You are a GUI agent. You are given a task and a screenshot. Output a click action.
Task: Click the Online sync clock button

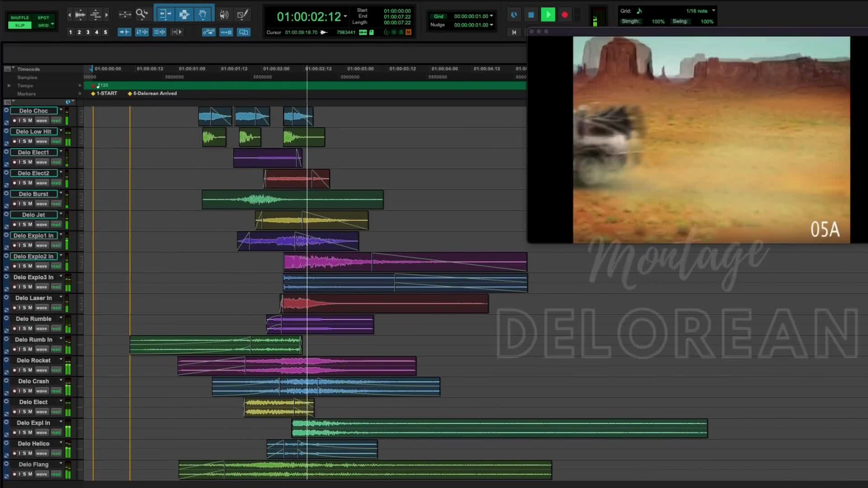click(514, 15)
